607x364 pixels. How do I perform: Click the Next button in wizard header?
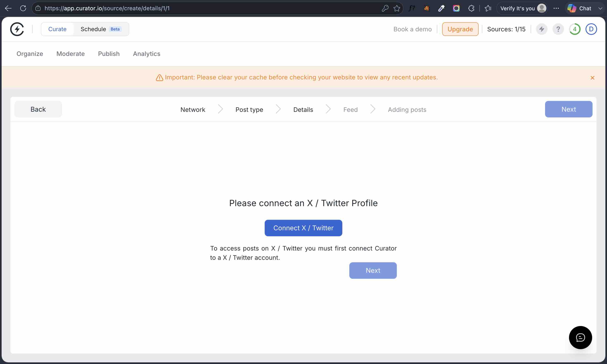(x=568, y=109)
